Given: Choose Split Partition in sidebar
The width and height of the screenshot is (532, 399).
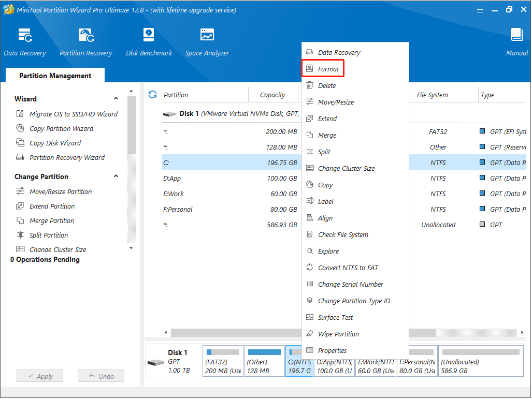Looking at the screenshot, I should pos(42,235).
